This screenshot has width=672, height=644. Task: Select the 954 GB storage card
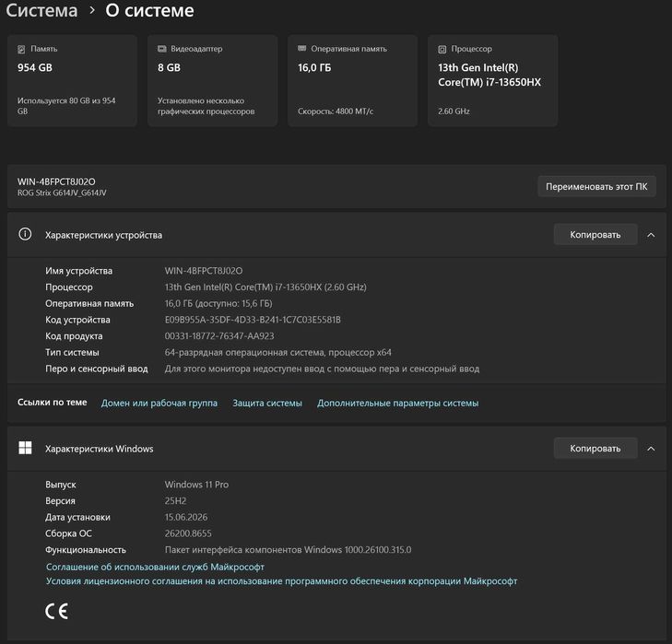pos(72,80)
